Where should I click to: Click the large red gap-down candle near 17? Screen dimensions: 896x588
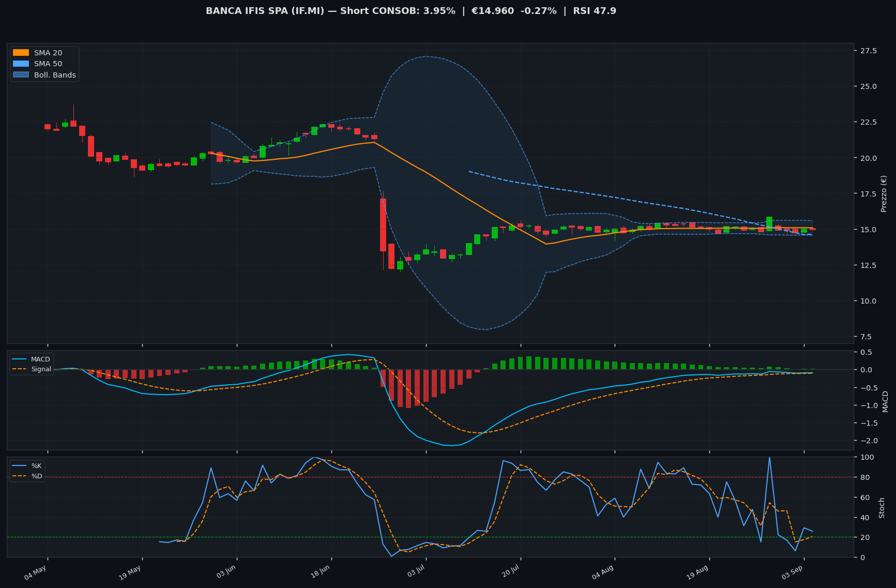click(x=383, y=225)
